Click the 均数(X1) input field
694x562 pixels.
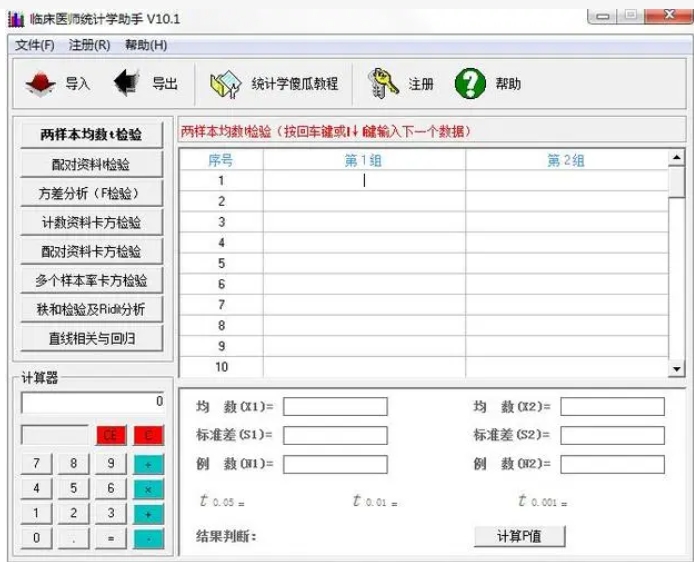[x=335, y=407]
